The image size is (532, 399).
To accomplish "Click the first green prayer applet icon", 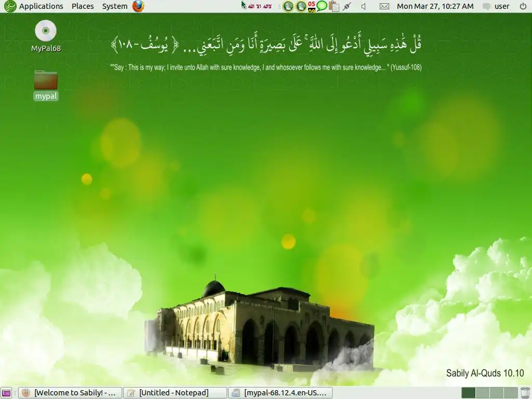I will click(288, 6).
